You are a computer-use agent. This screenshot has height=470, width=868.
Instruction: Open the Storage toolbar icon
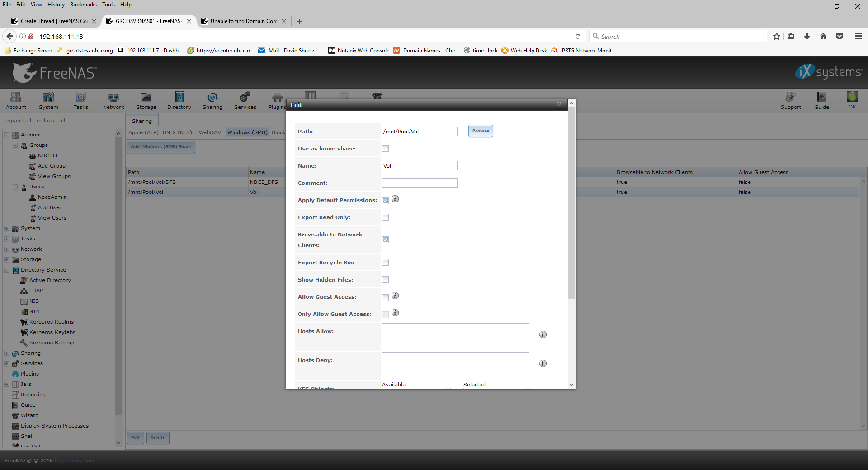146,101
